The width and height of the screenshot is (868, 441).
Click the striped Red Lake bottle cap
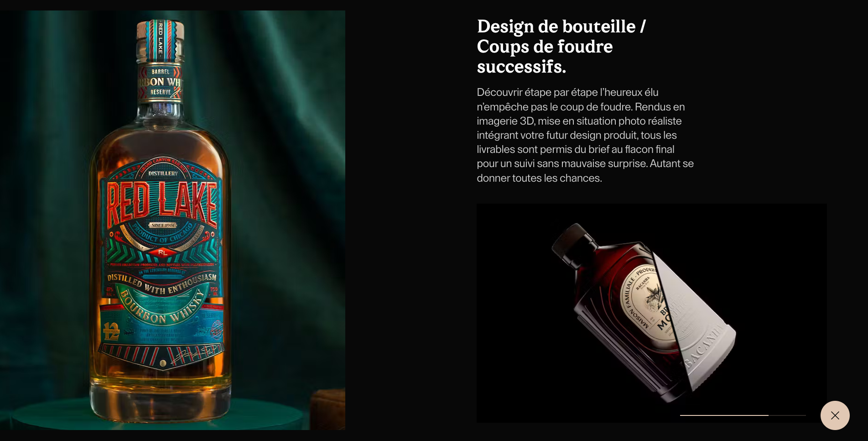(x=160, y=41)
